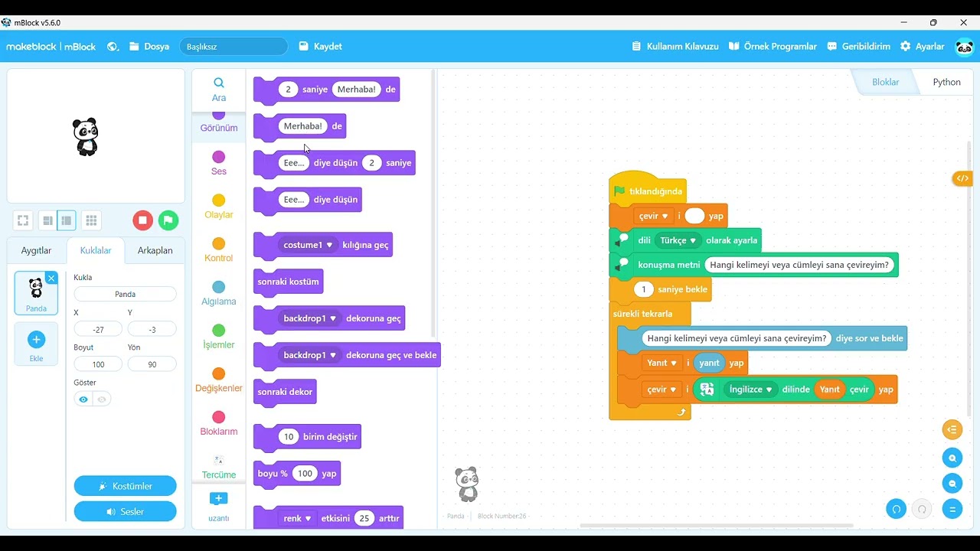Open backdrop1 dropdown in 'dekoruna geç ve bekle'
Screen dimensions: 980x551
coord(311,355)
